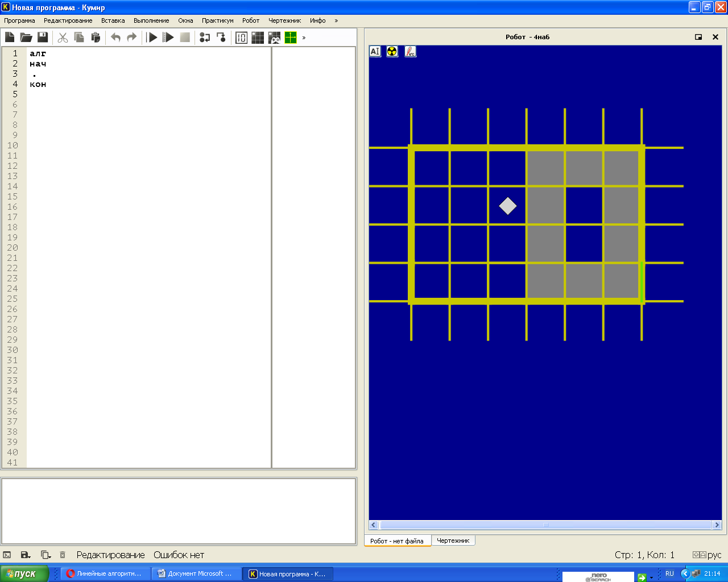Click the AI text icon in Robot panel
The image size is (728, 582).
pos(375,52)
